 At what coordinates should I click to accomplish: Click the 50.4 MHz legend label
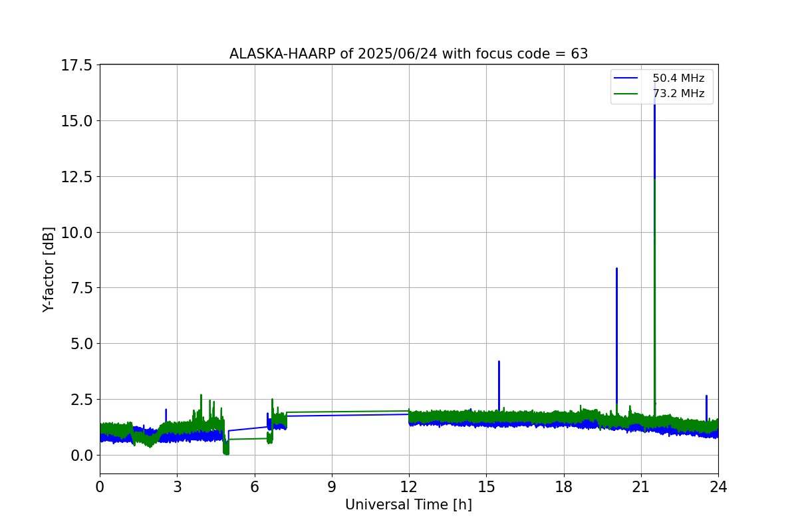pyautogui.click(x=678, y=78)
